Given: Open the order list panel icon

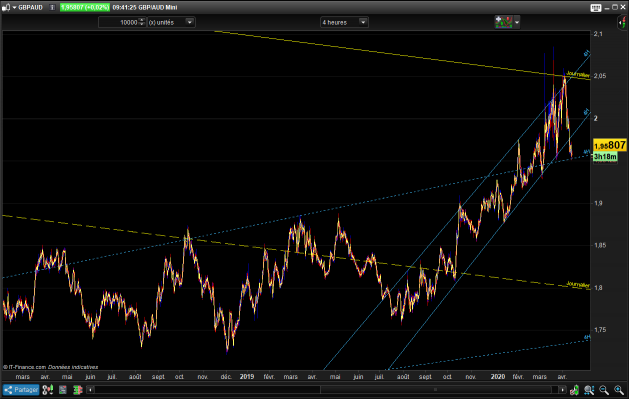Looking at the screenshot, I should coord(63,389).
